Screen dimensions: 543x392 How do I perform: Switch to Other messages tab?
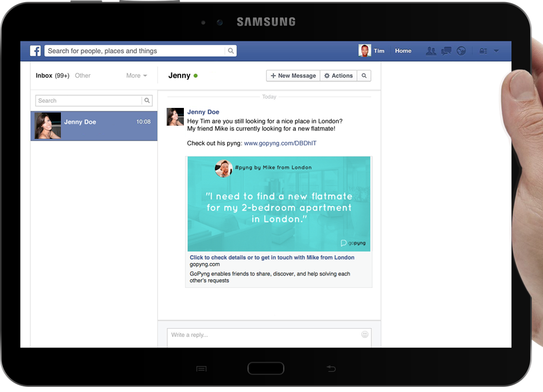83,75
